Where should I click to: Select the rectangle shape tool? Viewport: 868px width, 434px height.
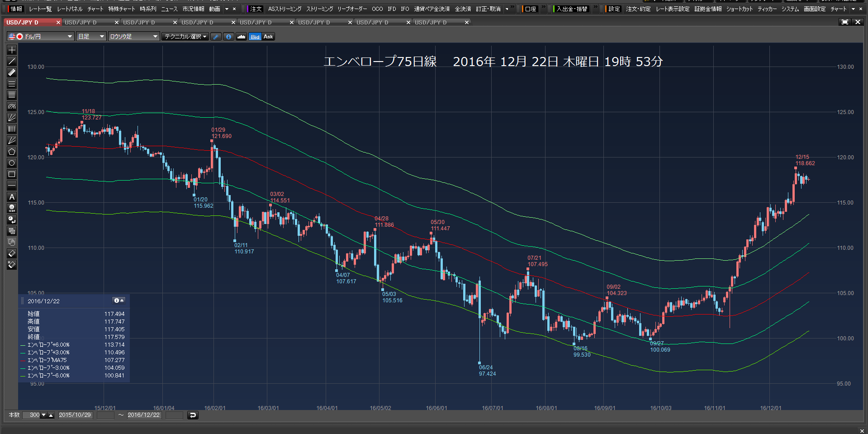coord(12,174)
